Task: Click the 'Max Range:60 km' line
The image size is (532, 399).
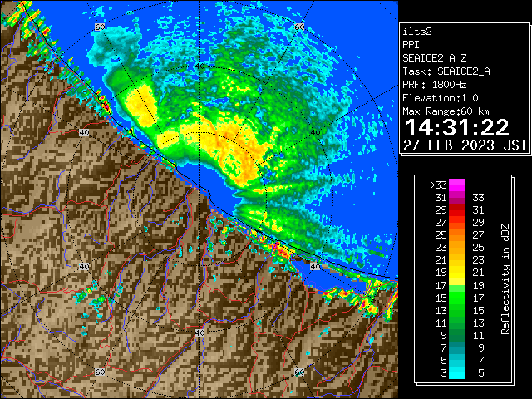Action: pos(446,111)
